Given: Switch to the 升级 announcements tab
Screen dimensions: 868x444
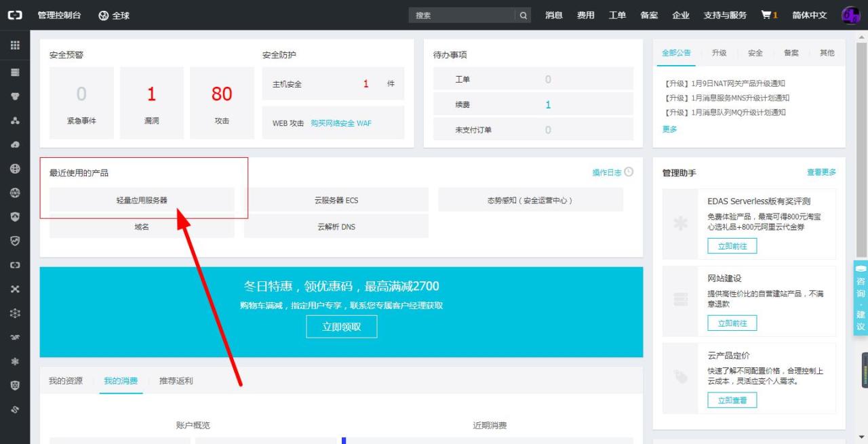Looking at the screenshot, I should point(719,53).
